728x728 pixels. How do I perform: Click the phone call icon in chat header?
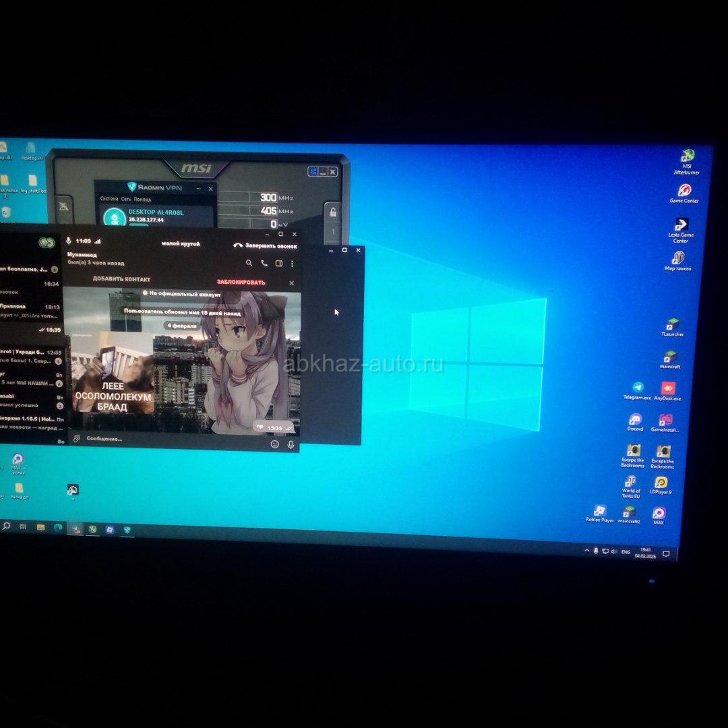coord(264,263)
